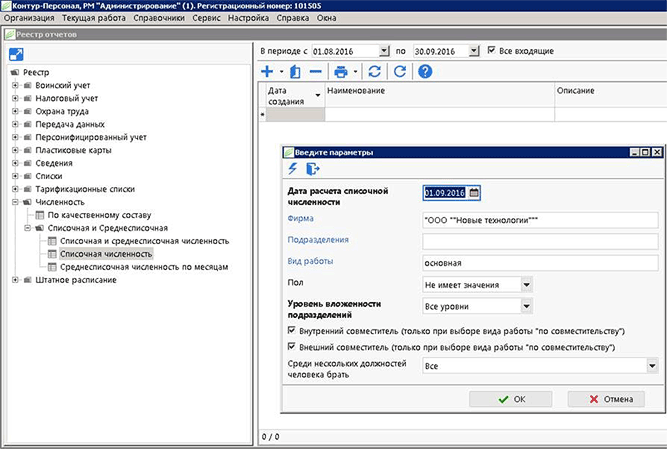
Task: Open the Справка menu
Action: (x=293, y=18)
